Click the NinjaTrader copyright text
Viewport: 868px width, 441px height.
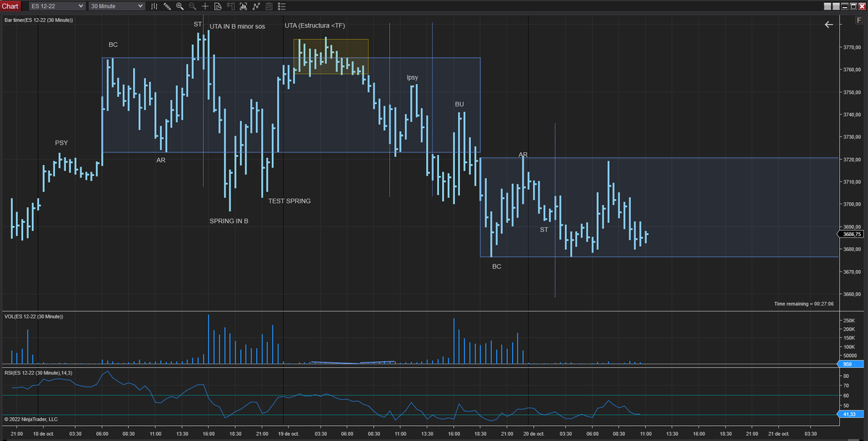(30, 419)
